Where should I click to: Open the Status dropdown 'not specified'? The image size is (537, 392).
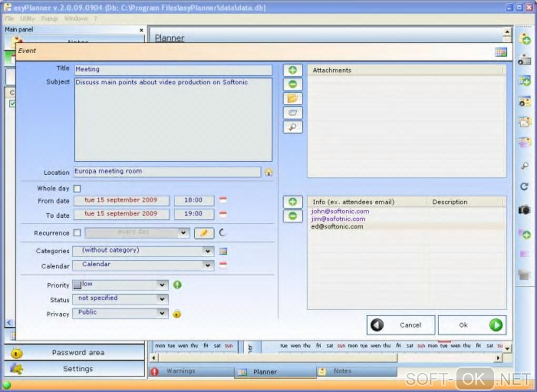(x=162, y=299)
